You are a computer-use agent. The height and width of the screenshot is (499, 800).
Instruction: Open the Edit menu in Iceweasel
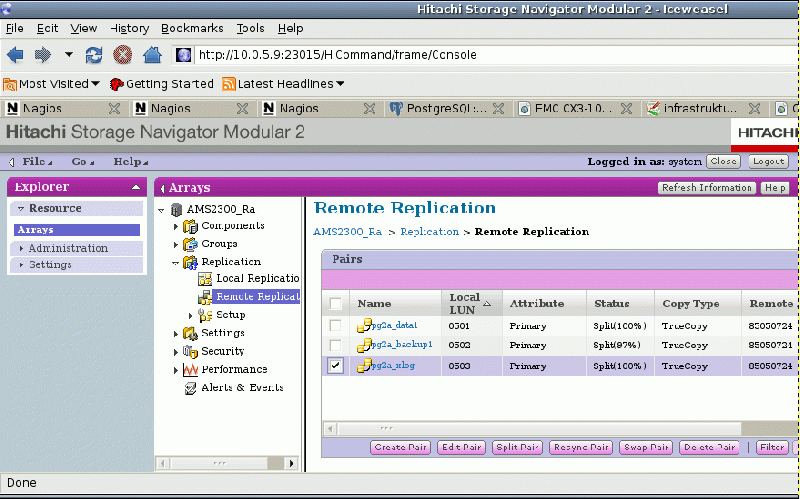[47, 29]
